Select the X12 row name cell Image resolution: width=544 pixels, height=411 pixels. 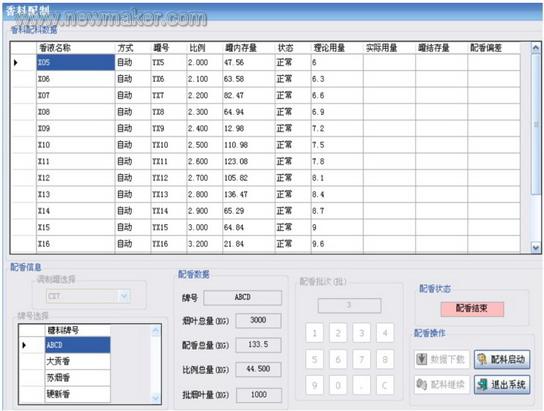point(76,178)
